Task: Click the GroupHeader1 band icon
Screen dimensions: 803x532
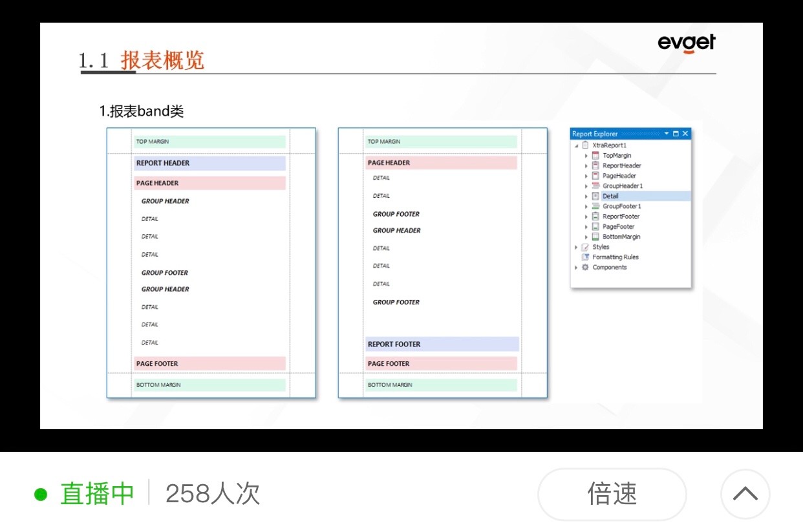Action: pyautogui.click(x=595, y=186)
